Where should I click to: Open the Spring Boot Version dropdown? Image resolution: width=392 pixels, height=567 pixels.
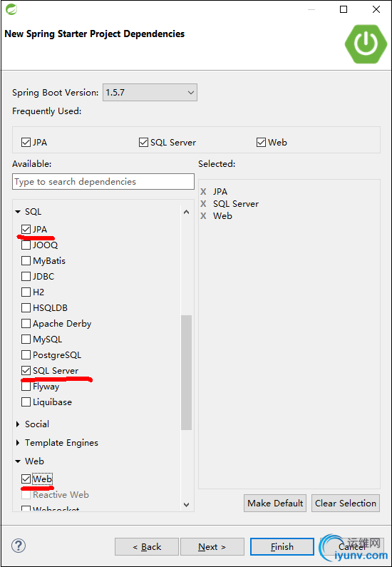150,93
